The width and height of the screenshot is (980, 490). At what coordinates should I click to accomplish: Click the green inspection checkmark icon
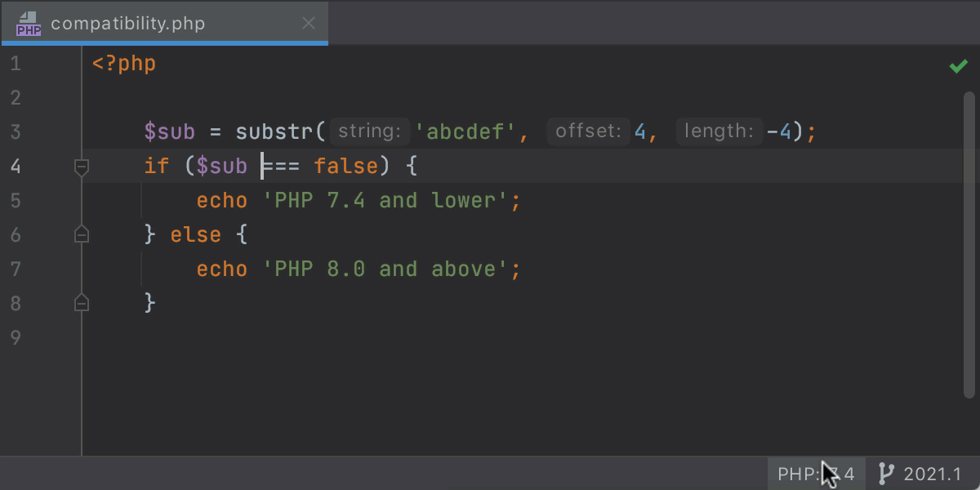(x=958, y=66)
